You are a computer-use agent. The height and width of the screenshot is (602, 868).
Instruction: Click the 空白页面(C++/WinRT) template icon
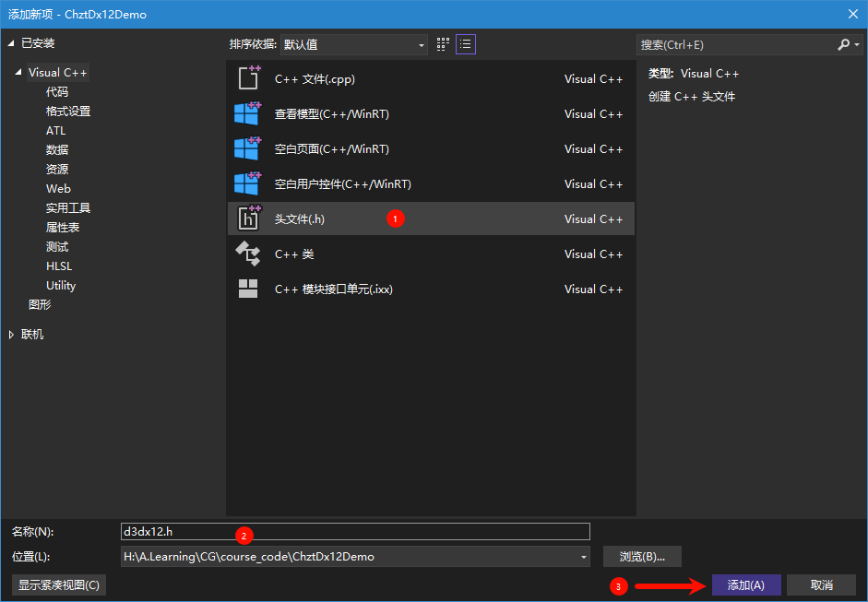pos(247,148)
